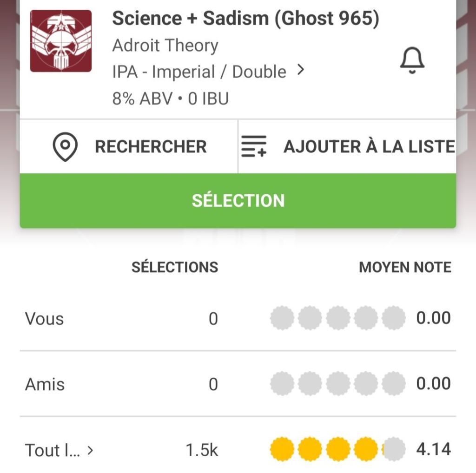Tap the fifth star in Vous row
This screenshot has width=476, height=473.
394,318
